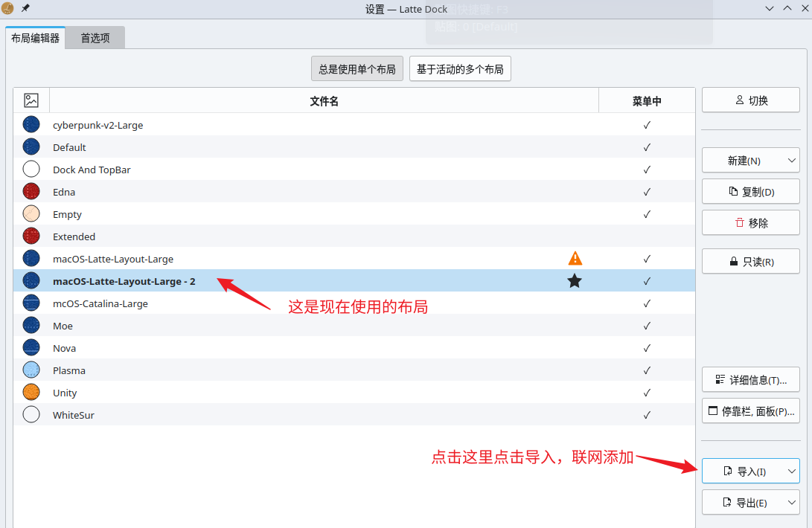Toggle menu checkmark for Unity
Image resolution: width=812 pixels, height=528 pixels.
pos(647,393)
